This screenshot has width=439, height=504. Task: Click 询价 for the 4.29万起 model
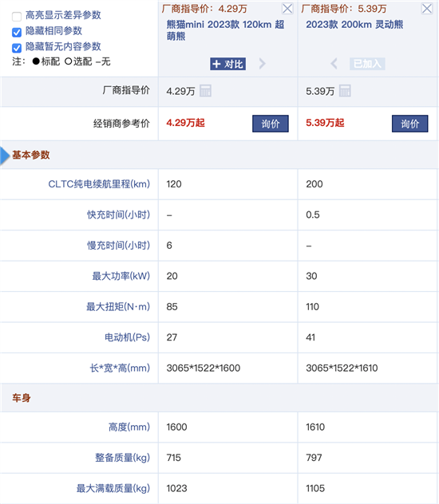271,124
